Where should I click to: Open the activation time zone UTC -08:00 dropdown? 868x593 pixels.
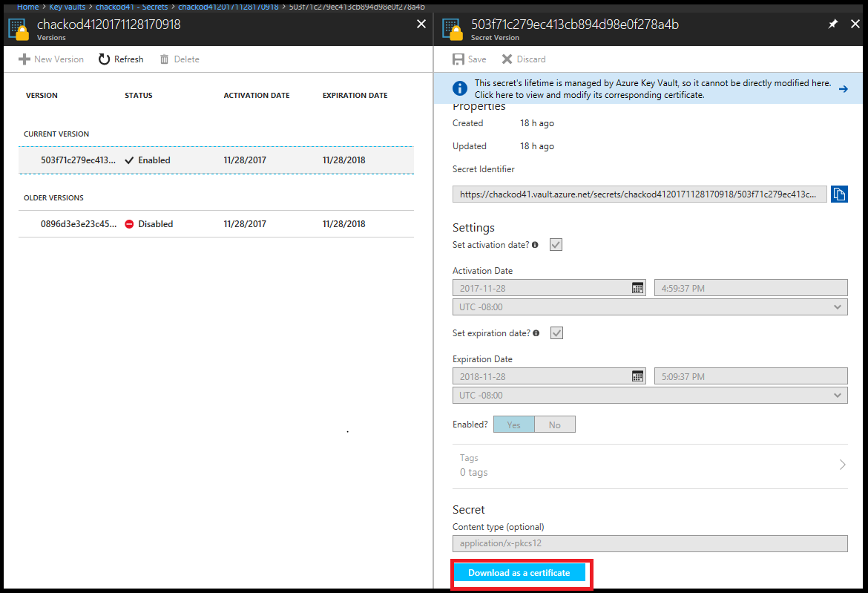tap(650, 307)
